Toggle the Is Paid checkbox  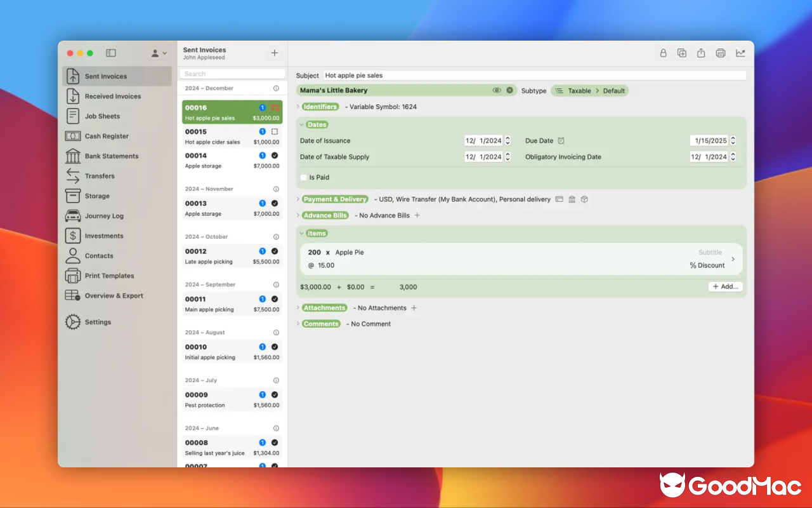pos(303,177)
